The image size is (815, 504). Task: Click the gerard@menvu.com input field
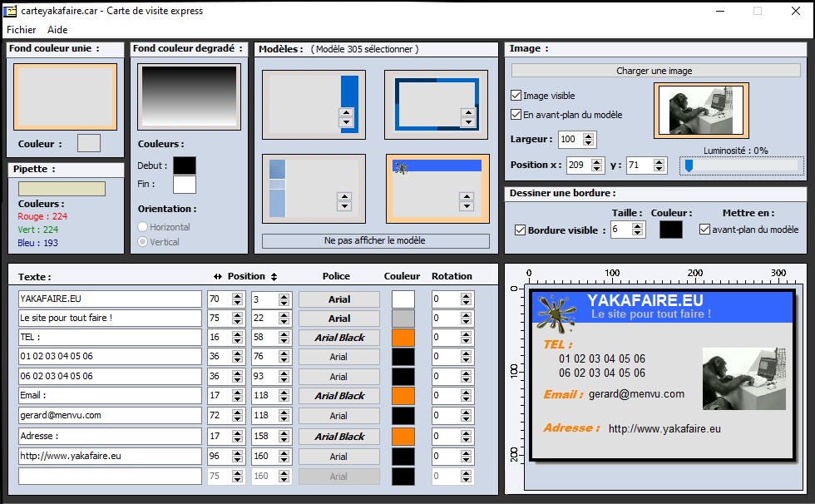[x=109, y=415]
